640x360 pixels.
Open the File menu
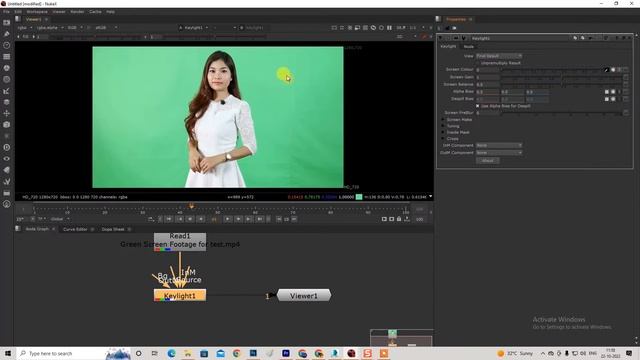(7, 12)
